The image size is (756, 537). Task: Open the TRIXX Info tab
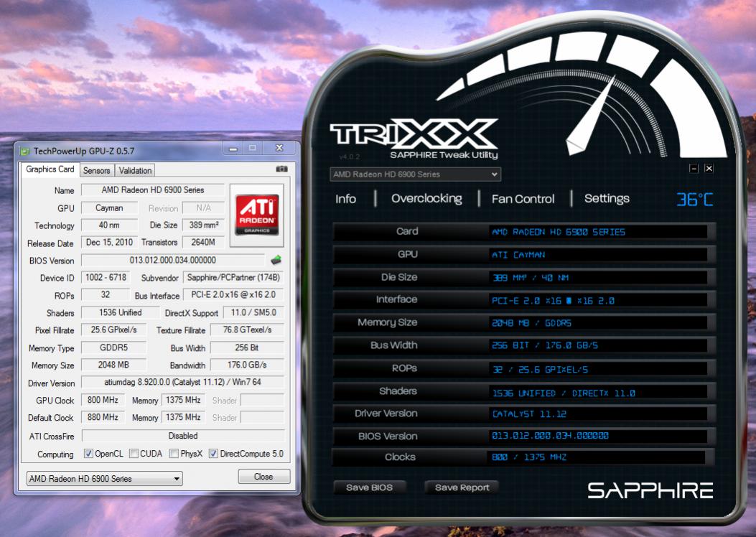346,199
